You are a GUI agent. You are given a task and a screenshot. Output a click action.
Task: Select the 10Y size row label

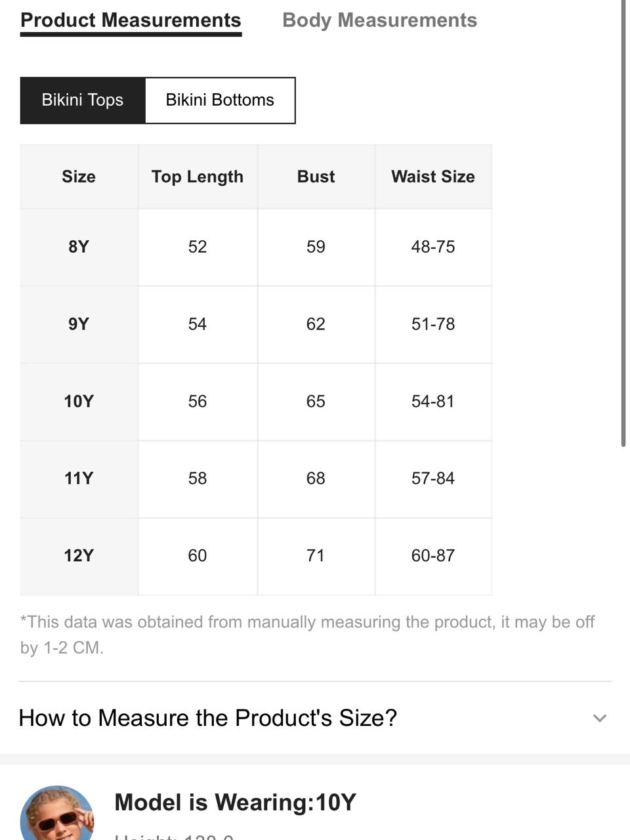point(79,402)
